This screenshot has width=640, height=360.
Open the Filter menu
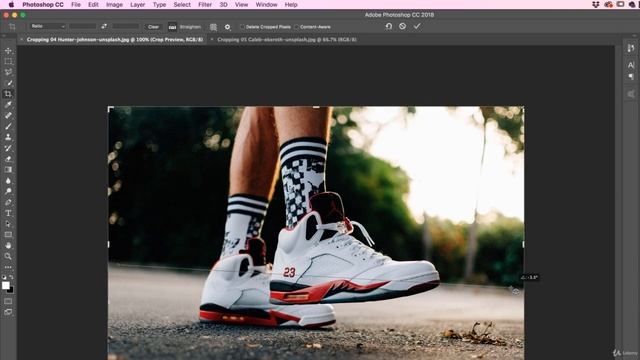pyautogui.click(x=205, y=4)
